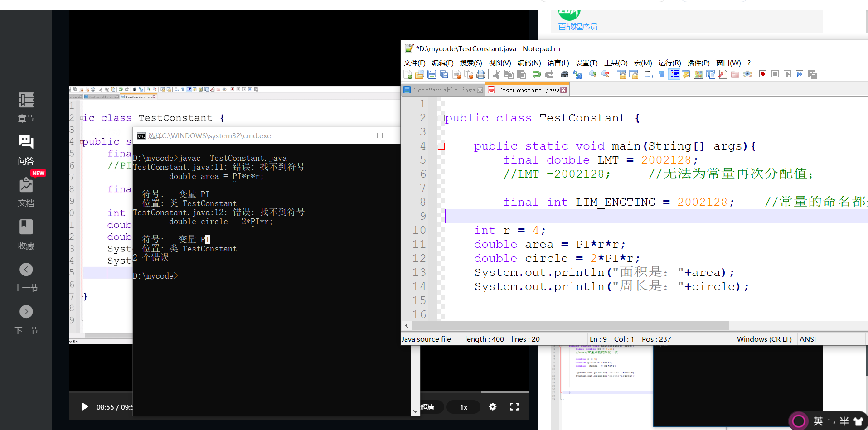Image resolution: width=868 pixels, height=430 pixels.
Task: Open the Folder as Workspace icon
Action: click(x=735, y=74)
